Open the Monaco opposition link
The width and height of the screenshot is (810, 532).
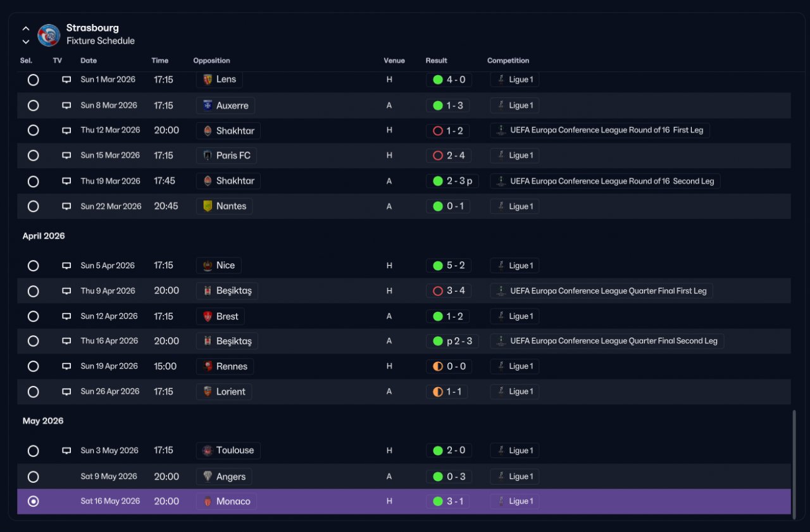click(x=227, y=502)
